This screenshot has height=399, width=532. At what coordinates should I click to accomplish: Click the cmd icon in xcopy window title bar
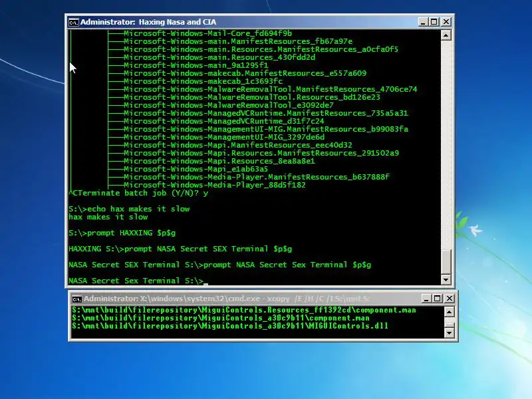coord(77,299)
